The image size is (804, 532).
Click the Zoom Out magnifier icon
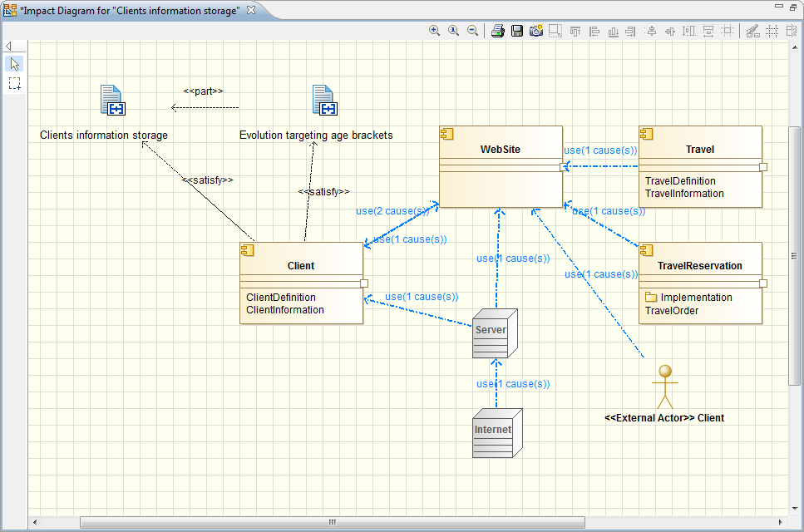pyautogui.click(x=473, y=31)
